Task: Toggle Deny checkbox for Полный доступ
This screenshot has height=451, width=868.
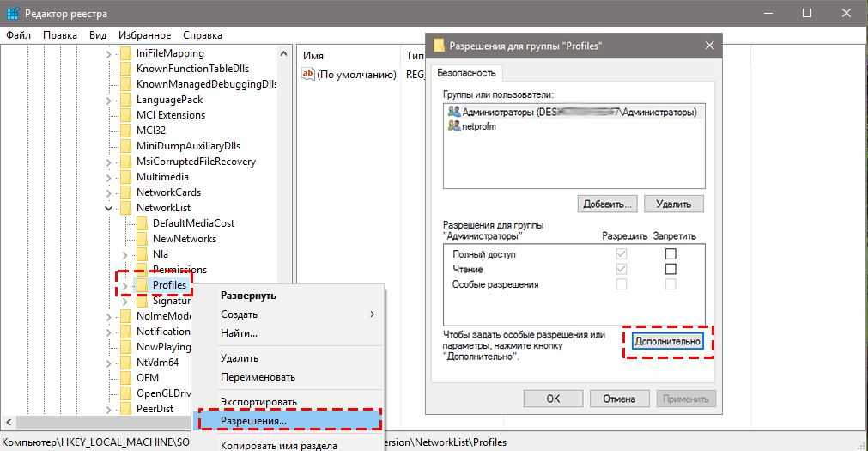Action: tap(671, 253)
